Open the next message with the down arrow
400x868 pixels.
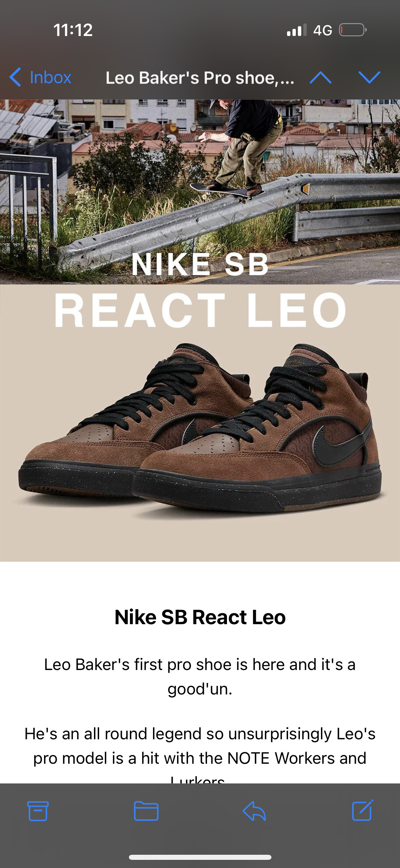coord(369,77)
